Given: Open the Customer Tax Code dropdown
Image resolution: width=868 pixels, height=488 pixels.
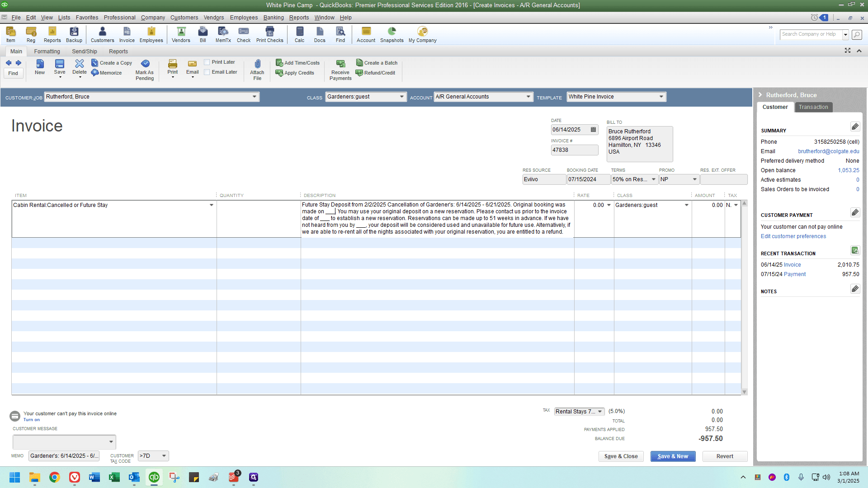Looking at the screenshot, I should 164,456.
